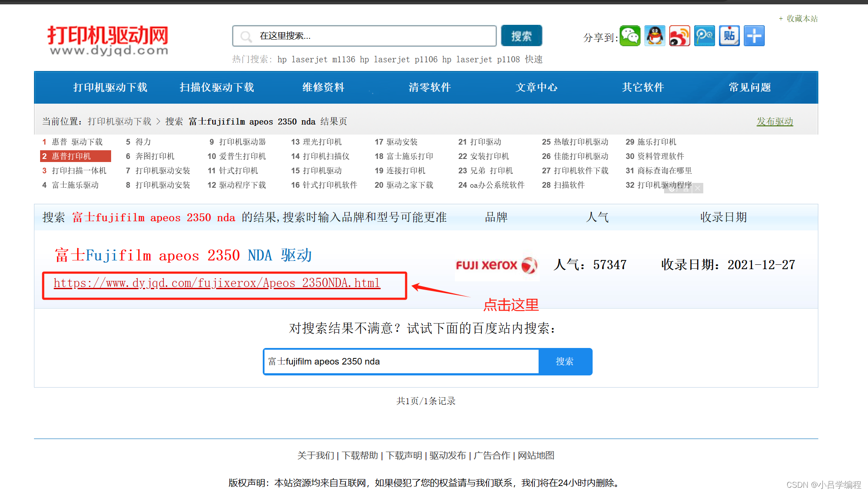Go to 常见问题 menu item

pos(749,88)
